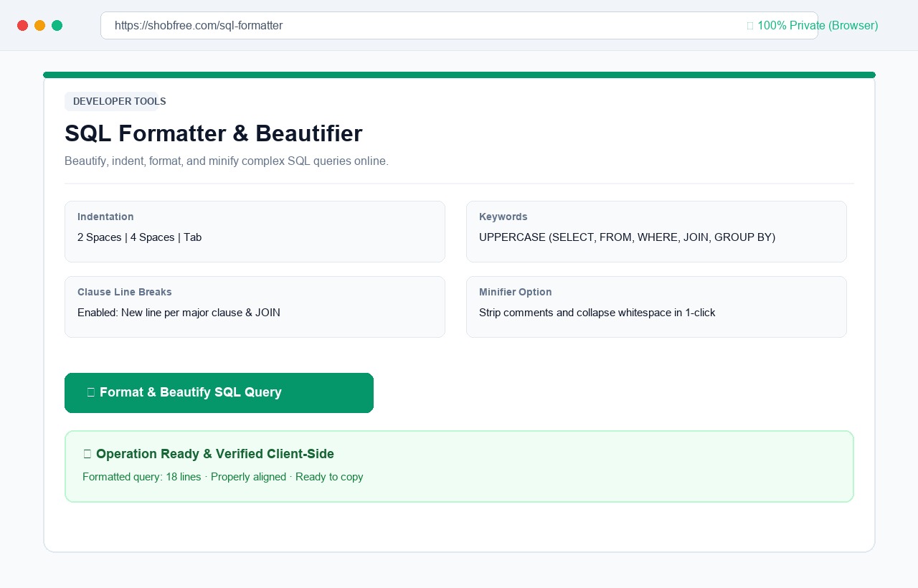Maximize the window using the green button
This screenshot has height=588, width=918.
coord(57,26)
